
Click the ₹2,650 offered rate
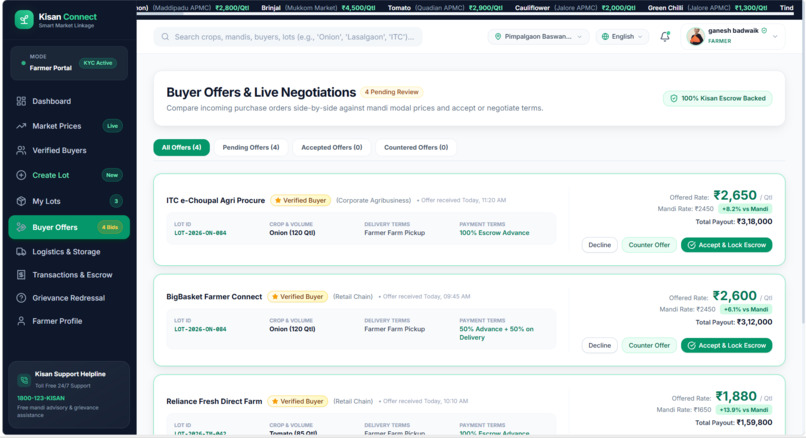point(735,195)
